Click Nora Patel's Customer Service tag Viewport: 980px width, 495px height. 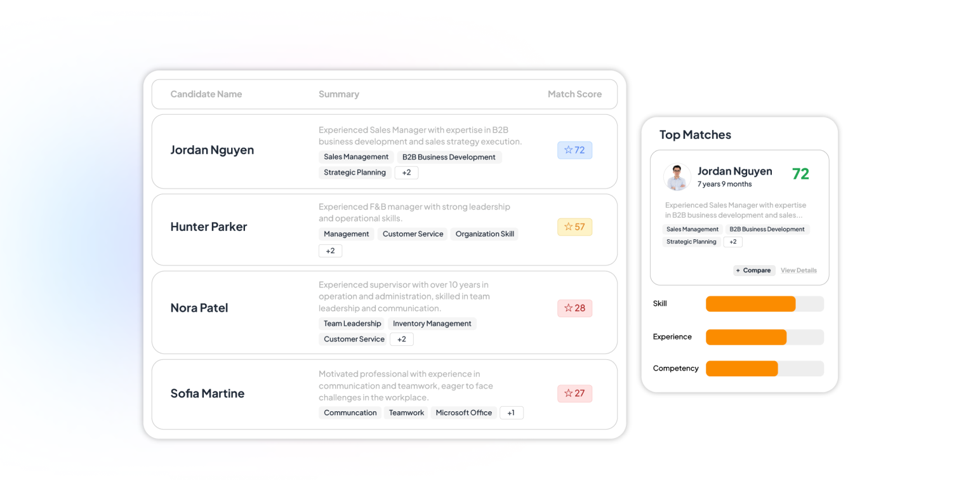354,339
